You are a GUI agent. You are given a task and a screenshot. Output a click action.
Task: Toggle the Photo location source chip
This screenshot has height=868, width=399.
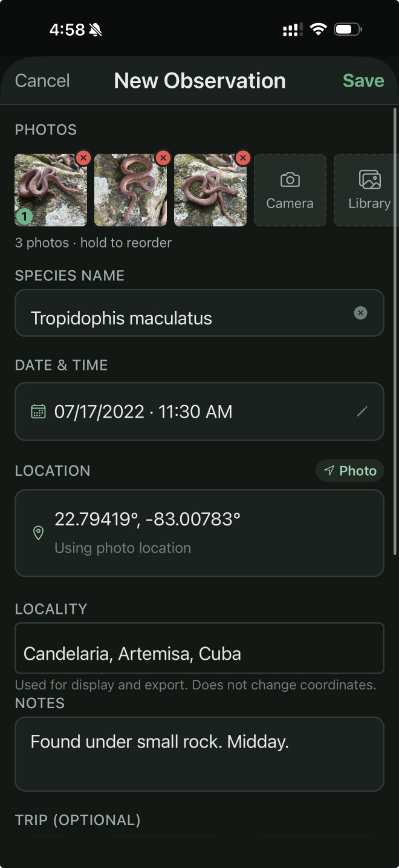pos(350,471)
